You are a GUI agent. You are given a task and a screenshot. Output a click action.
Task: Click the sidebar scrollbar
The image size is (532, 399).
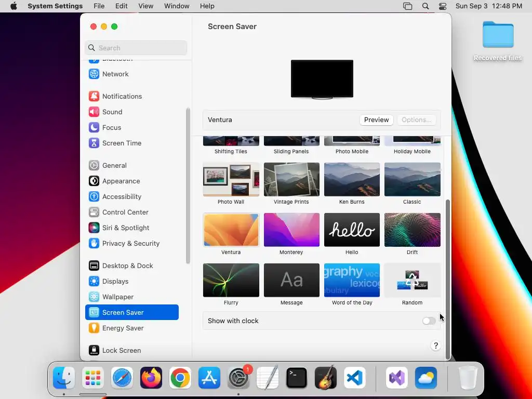click(188, 185)
